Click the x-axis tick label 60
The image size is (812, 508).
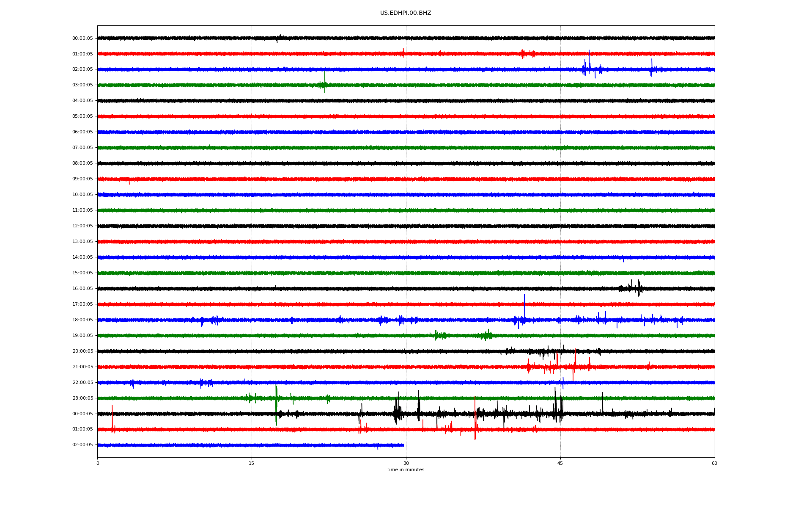click(714, 463)
